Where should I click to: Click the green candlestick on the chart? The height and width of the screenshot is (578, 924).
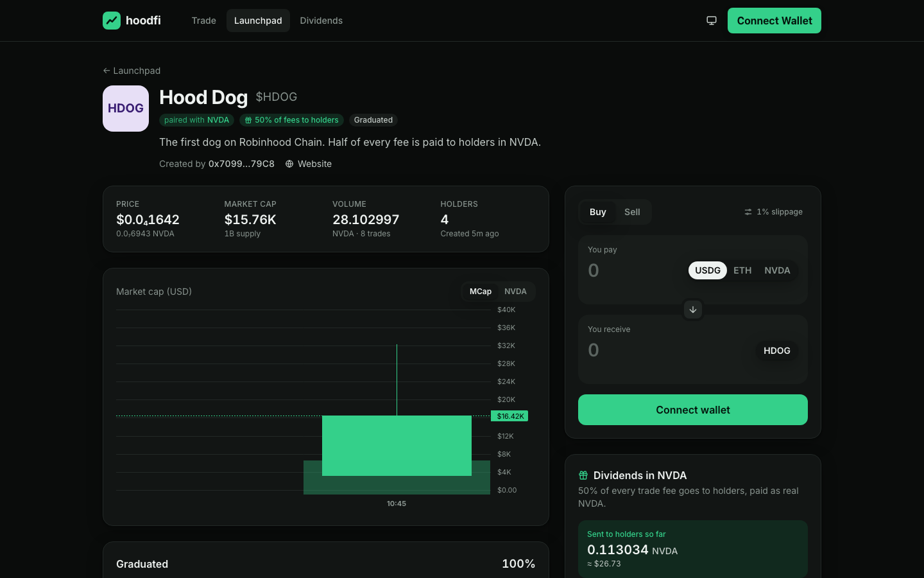point(397,446)
